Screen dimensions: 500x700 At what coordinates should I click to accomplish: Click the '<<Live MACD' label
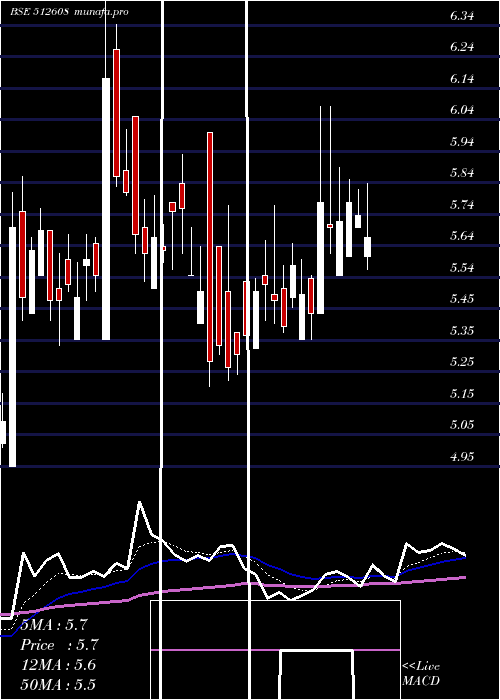click(421, 674)
